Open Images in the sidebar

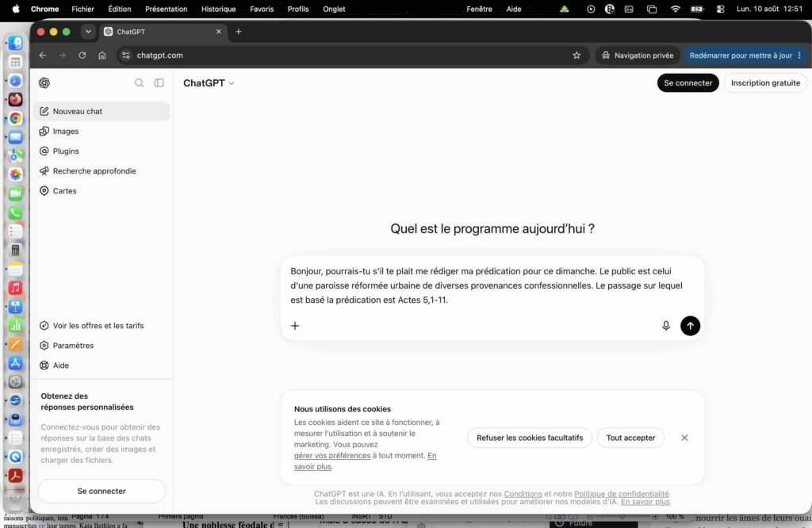[101, 132]
